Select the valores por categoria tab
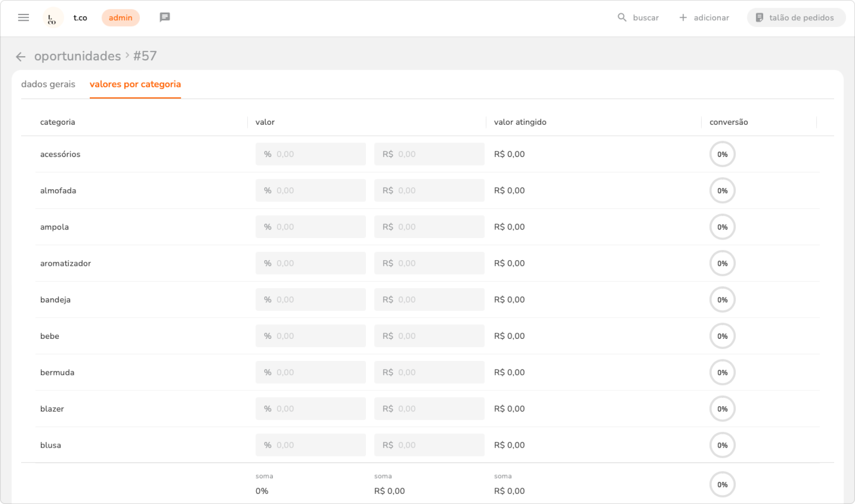Screen dimensions: 855x504 click(135, 84)
